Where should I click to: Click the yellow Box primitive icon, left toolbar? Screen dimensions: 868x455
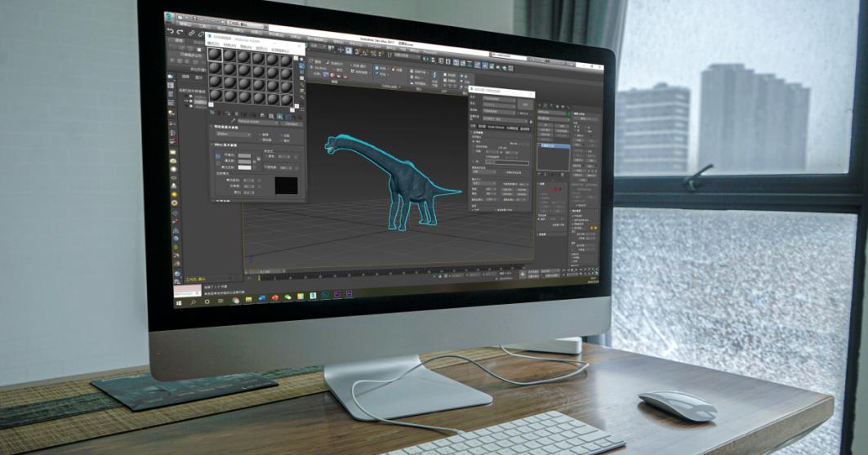pyautogui.click(x=173, y=152)
